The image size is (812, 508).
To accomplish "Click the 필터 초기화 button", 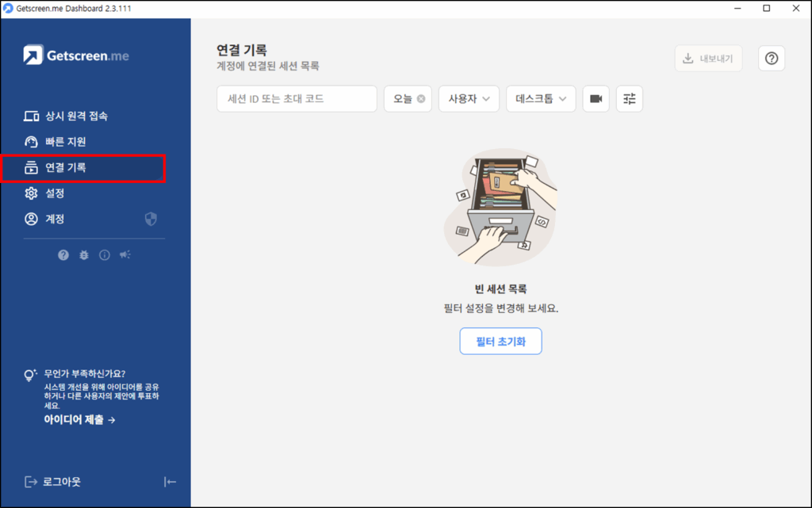I will 501,342.
